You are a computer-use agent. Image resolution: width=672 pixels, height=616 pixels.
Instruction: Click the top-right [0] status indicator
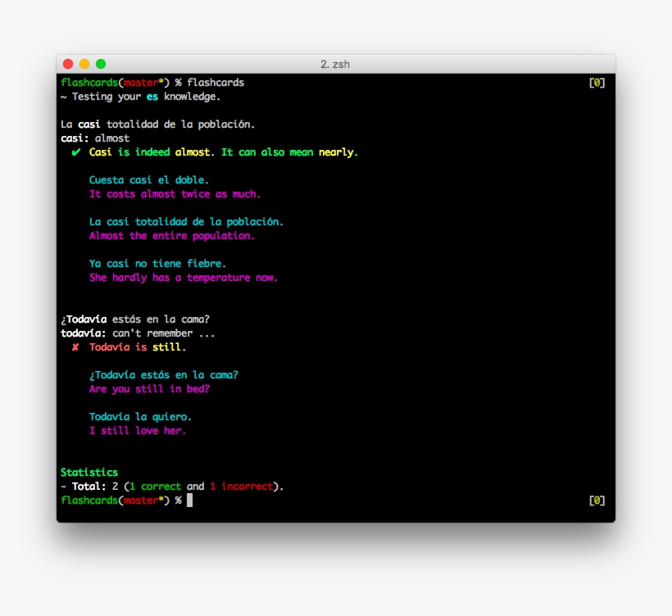pyautogui.click(x=597, y=83)
